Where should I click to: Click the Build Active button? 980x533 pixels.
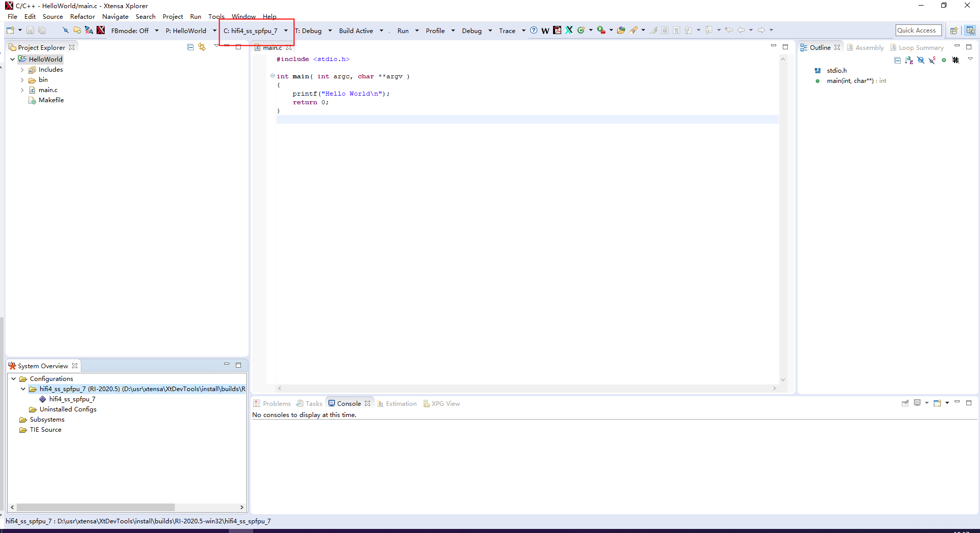[356, 31]
